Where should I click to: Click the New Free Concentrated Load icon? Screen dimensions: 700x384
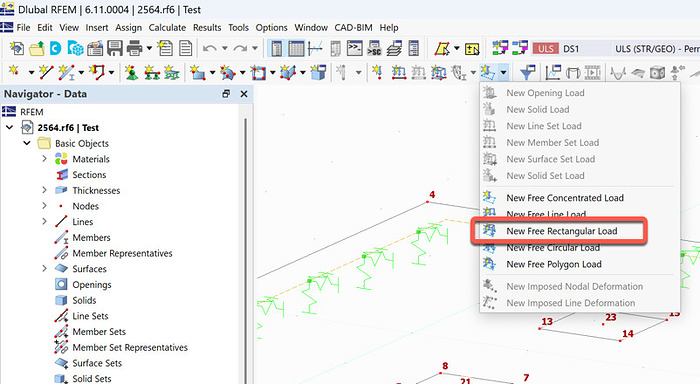click(x=489, y=197)
